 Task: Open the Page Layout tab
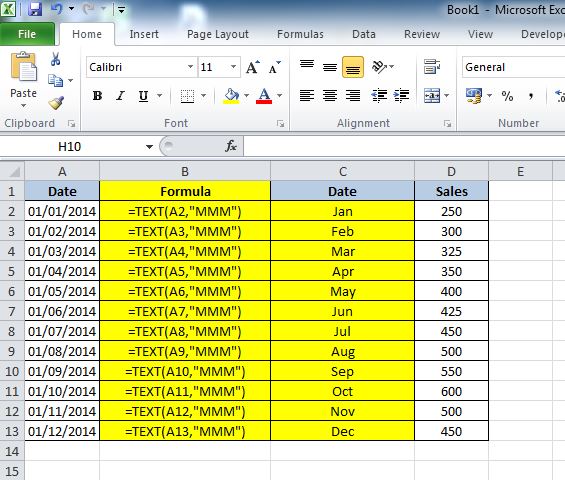click(x=218, y=34)
